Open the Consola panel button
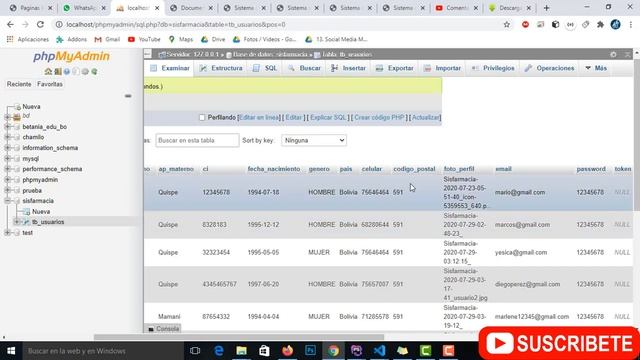Image resolution: width=640 pixels, height=360 pixels. click(163, 329)
